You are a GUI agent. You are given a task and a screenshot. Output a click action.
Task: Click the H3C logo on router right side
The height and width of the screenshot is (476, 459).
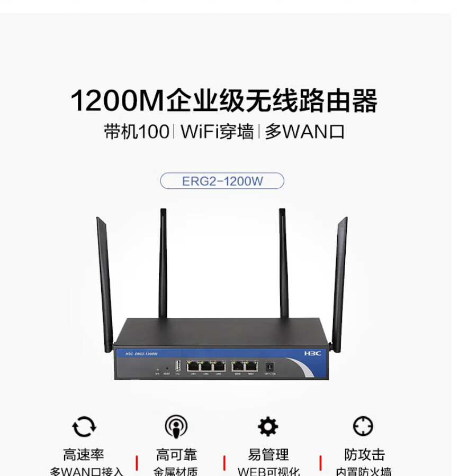[x=312, y=353]
